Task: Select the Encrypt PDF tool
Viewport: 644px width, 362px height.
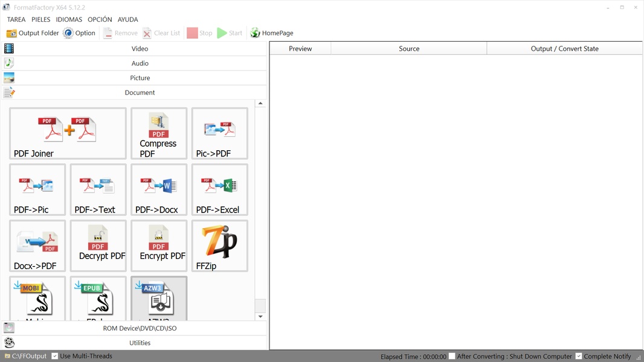Action: [159, 246]
